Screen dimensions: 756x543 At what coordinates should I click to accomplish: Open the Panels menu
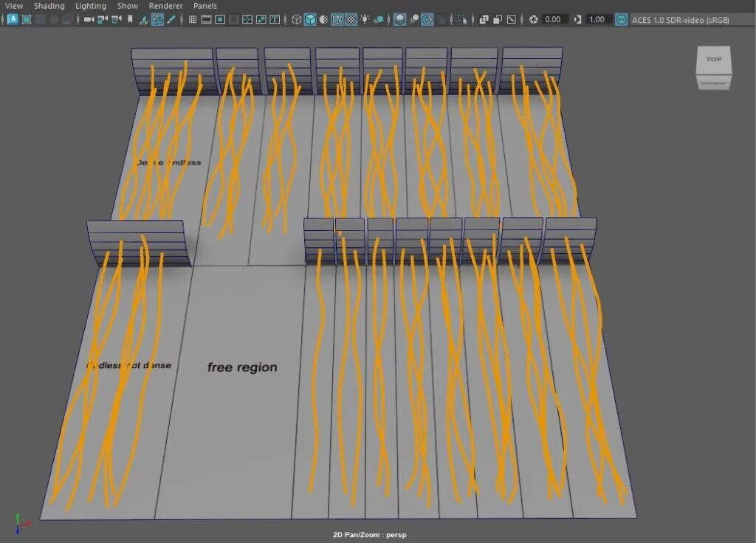click(205, 6)
